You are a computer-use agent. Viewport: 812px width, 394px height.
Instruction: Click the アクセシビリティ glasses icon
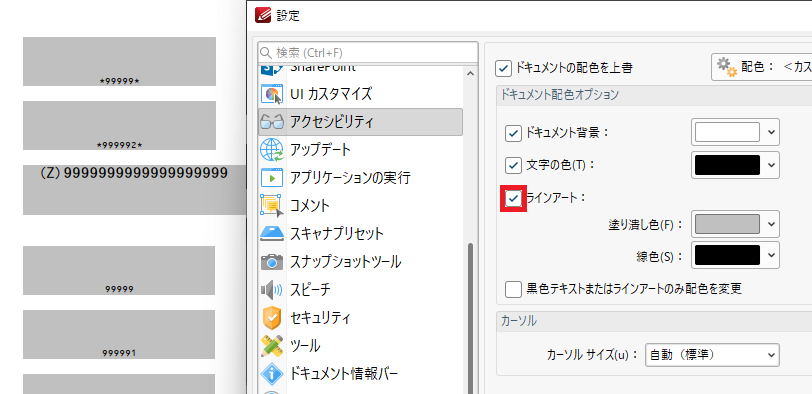(271, 122)
